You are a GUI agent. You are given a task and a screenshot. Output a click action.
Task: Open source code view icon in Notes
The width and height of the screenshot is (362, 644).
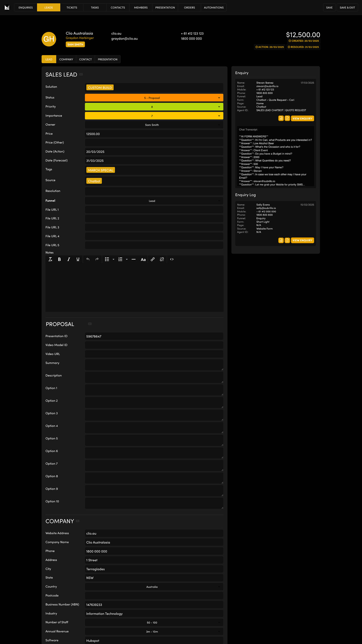(172, 259)
